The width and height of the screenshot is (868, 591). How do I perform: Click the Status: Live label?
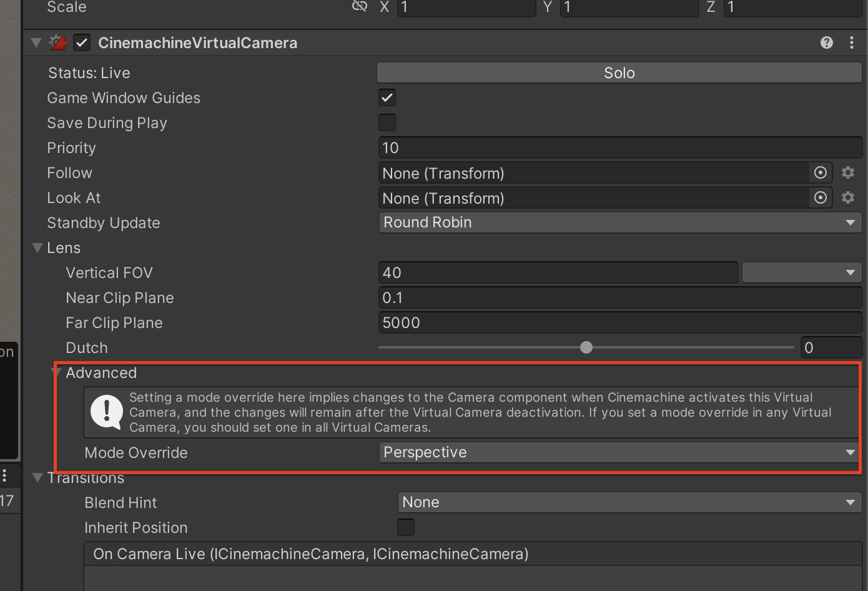[89, 73]
